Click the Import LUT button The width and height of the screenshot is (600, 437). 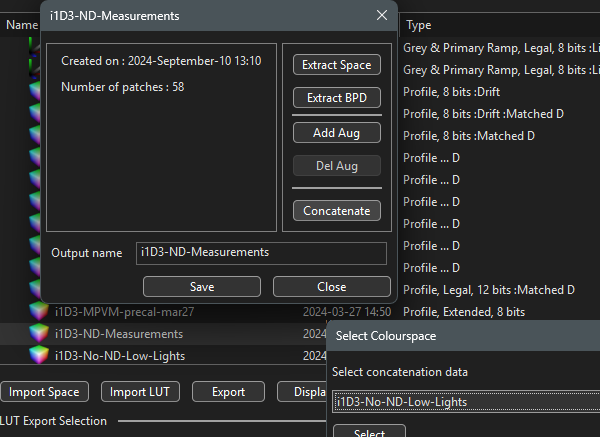click(140, 392)
